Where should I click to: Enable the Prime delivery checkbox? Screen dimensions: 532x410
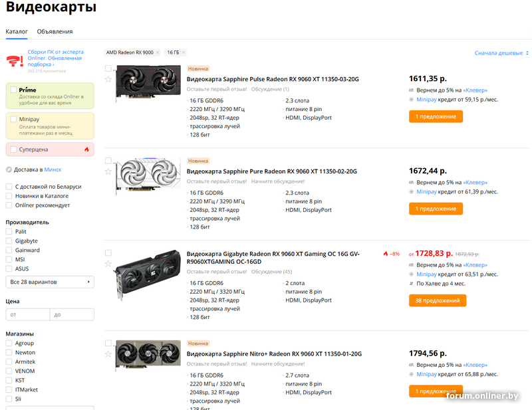(13, 90)
